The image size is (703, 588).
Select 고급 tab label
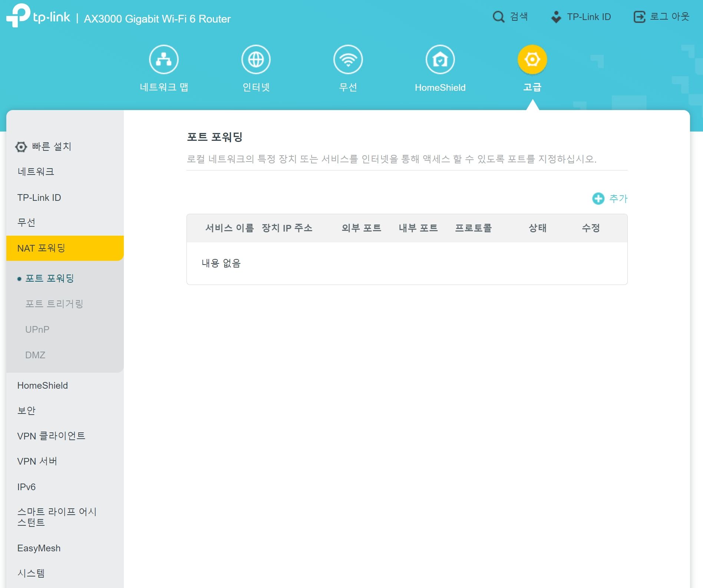tap(532, 87)
